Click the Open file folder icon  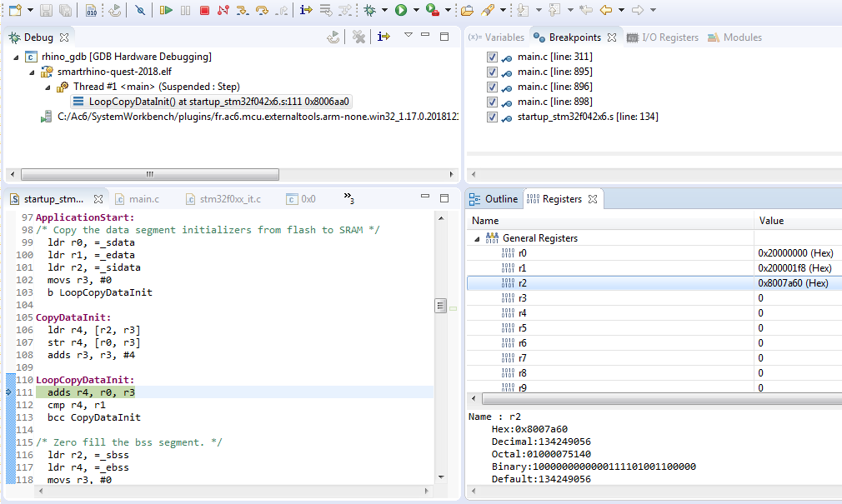pyautogui.click(x=467, y=10)
